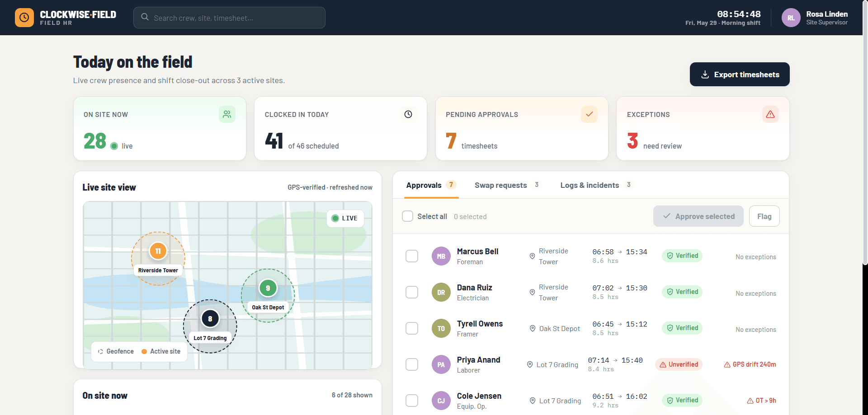Click "0 selected" counter text
This screenshot has width=868, height=415.
coord(470,217)
